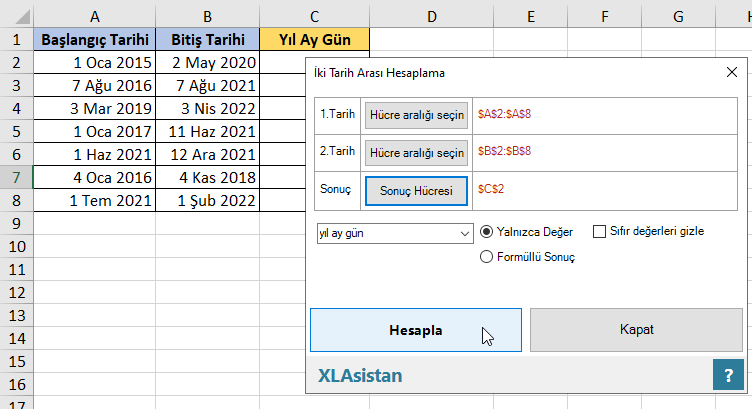This screenshot has height=409, width=752.
Task: Open the help question mark icon
Action: (x=728, y=374)
